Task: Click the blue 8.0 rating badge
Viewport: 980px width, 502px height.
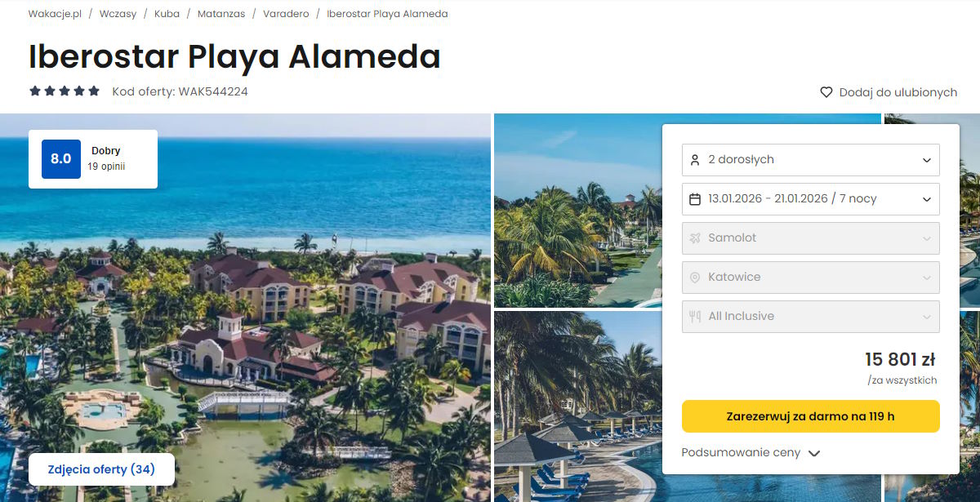Action: tap(61, 159)
